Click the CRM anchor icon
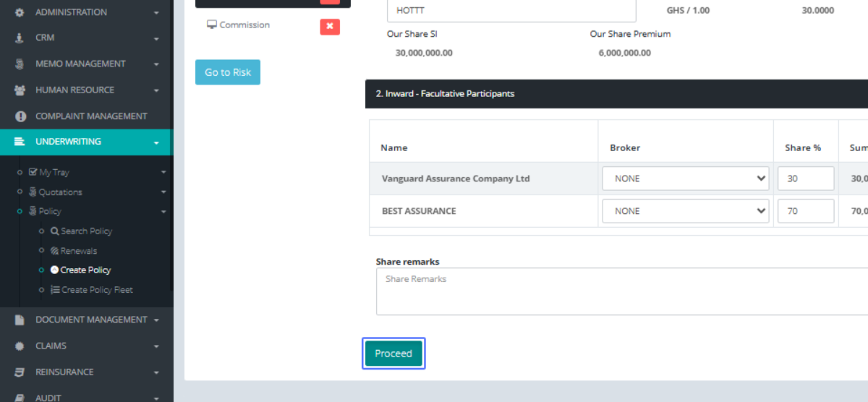 (20, 38)
